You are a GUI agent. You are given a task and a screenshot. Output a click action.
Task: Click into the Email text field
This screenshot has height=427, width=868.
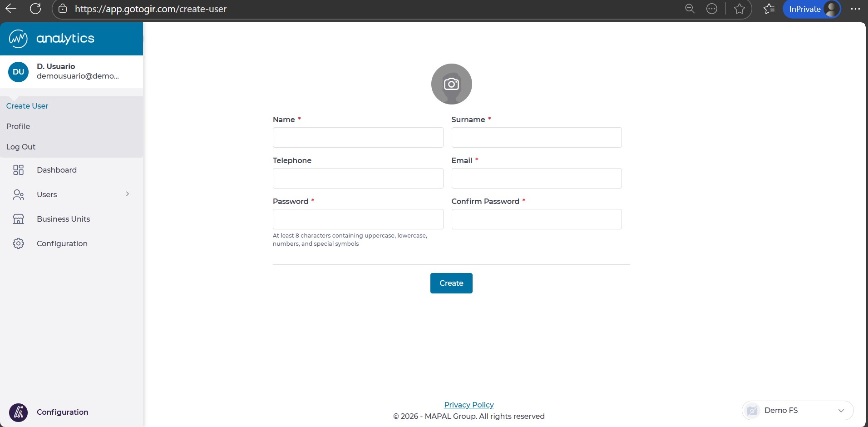(x=536, y=178)
